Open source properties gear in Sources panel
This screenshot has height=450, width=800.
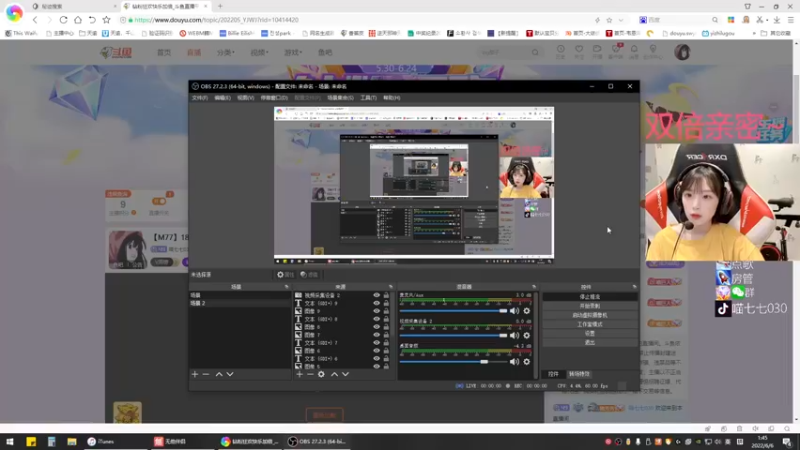[x=321, y=374]
